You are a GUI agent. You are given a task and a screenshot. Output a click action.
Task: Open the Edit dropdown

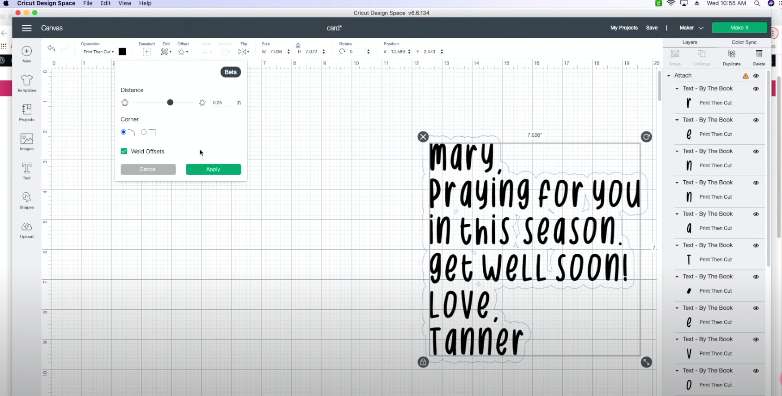[x=166, y=51]
